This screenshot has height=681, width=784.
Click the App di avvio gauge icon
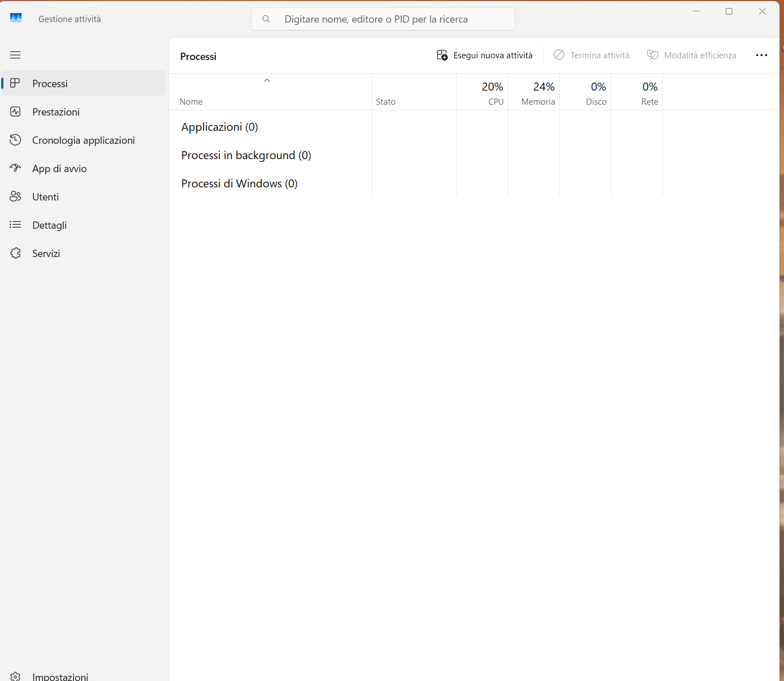tap(15, 168)
